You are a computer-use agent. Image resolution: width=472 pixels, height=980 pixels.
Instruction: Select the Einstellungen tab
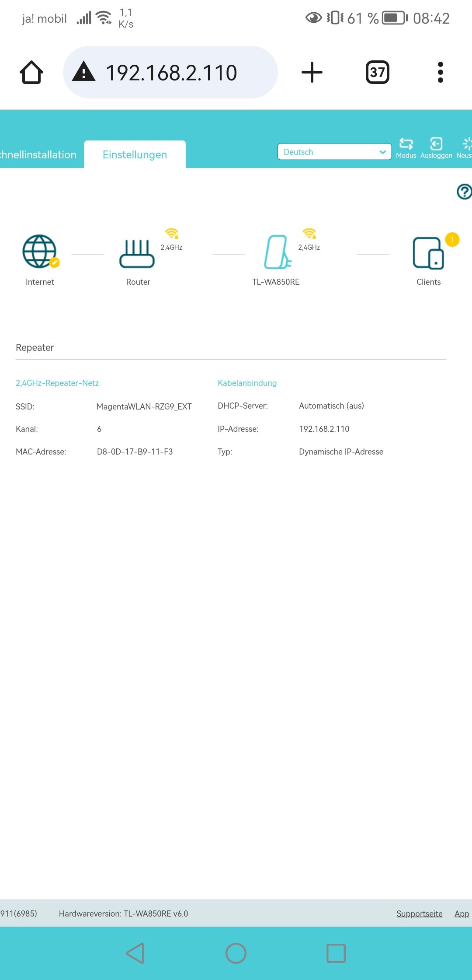(135, 155)
